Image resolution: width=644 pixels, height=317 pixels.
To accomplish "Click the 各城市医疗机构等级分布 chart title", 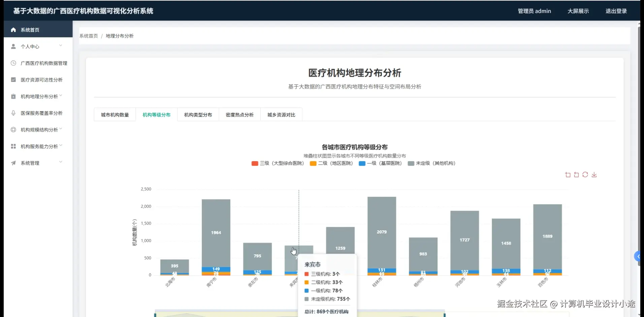I will 354,147.
